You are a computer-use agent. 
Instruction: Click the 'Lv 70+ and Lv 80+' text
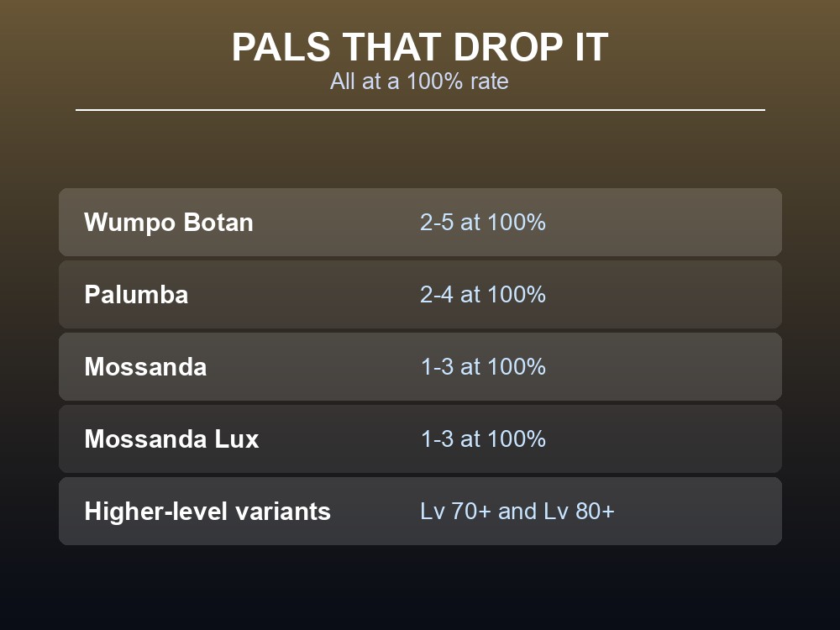tap(517, 511)
